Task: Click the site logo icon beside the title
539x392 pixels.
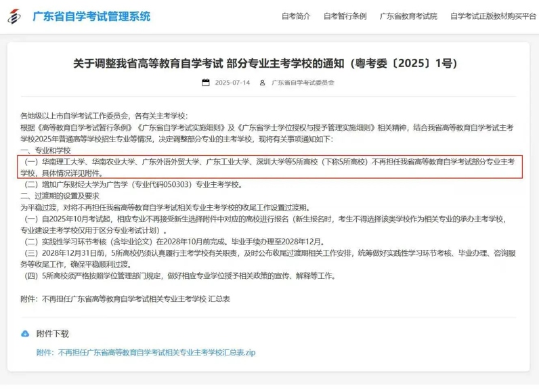Action: click(14, 16)
